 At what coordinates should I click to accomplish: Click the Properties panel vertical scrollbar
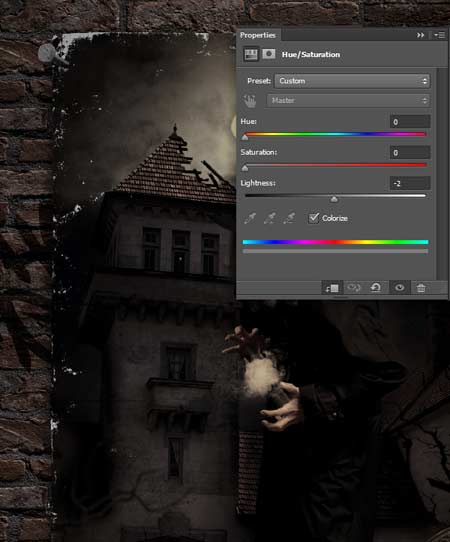coord(442,174)
